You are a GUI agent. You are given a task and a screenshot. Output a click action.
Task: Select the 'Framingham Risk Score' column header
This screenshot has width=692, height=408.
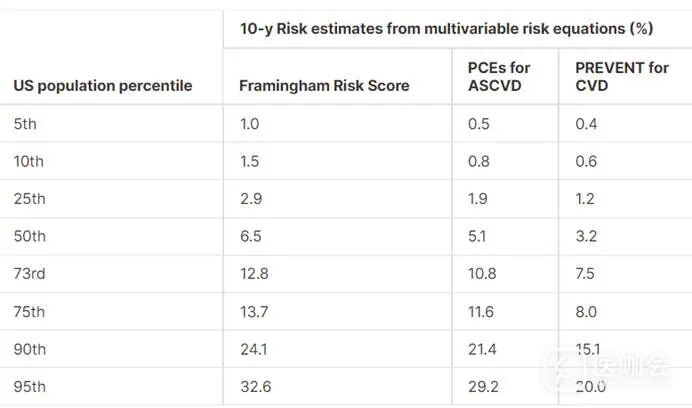coord(324,86)
